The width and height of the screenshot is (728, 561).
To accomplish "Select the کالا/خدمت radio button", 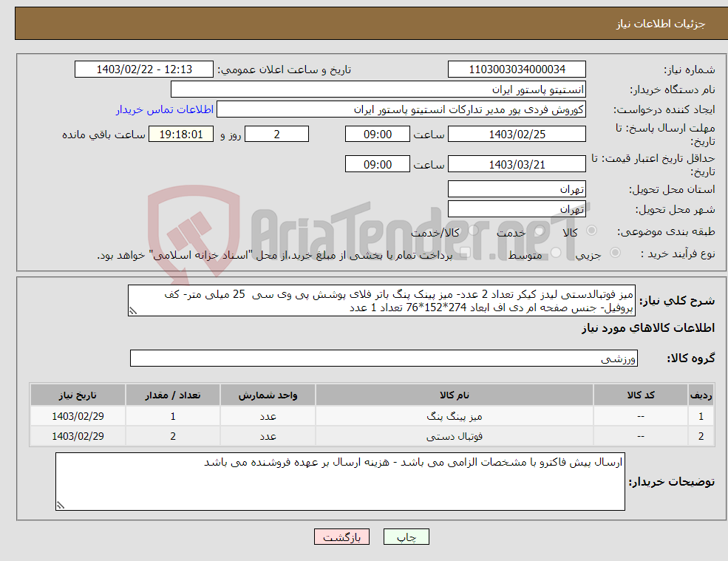I will coord(473,231).
